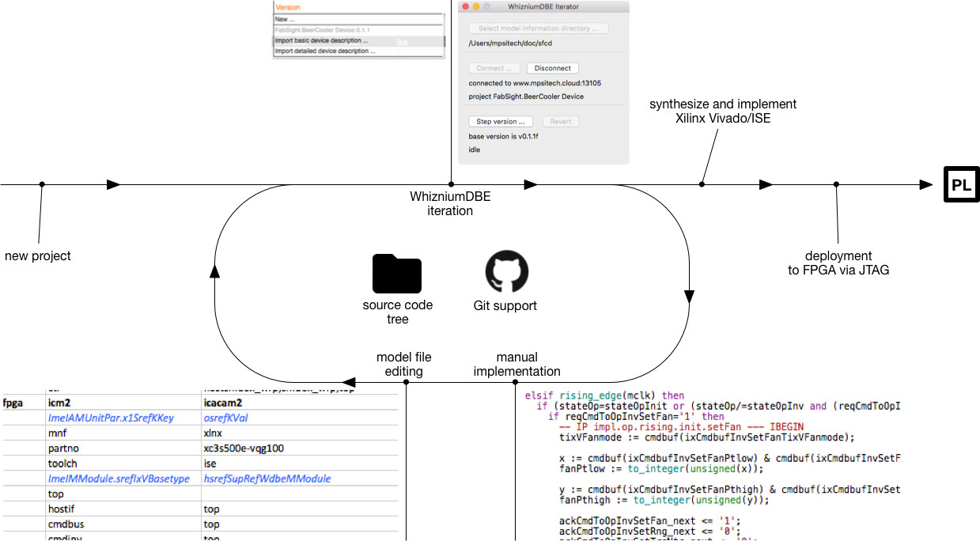The width and height of the screenshot is (980, 541).
Task: Select the 'cmdbus' cell
Action: (x=123, y=524)
